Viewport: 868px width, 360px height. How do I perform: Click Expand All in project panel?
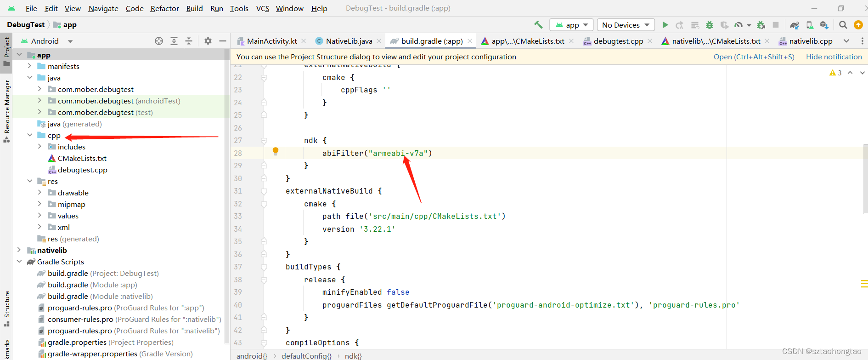click(174, 41)
